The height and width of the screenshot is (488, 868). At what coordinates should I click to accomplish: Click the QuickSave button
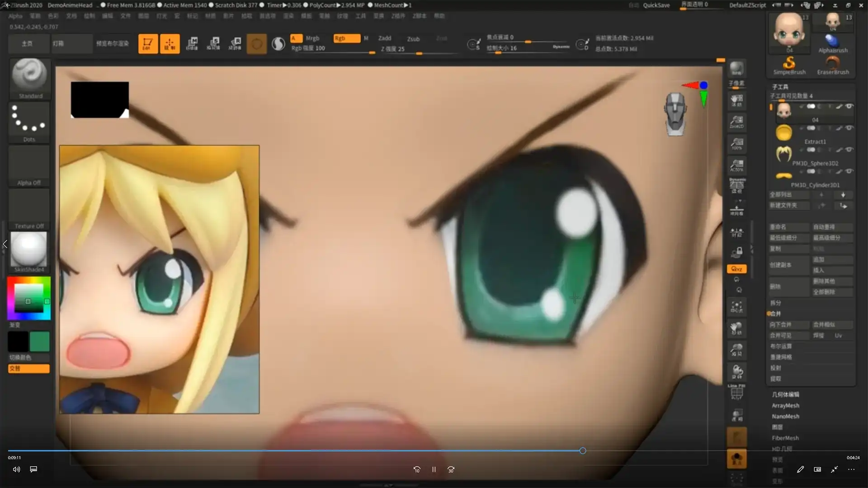click(x=656, y=5)
